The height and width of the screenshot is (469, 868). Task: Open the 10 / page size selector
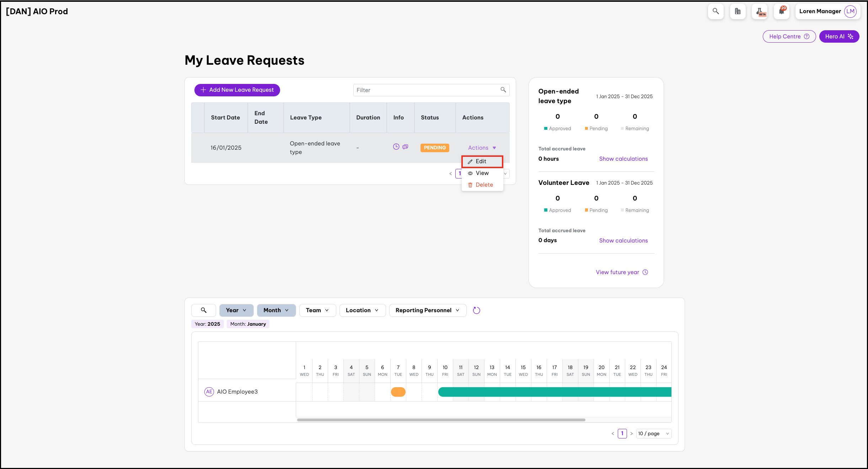point(653,433)
